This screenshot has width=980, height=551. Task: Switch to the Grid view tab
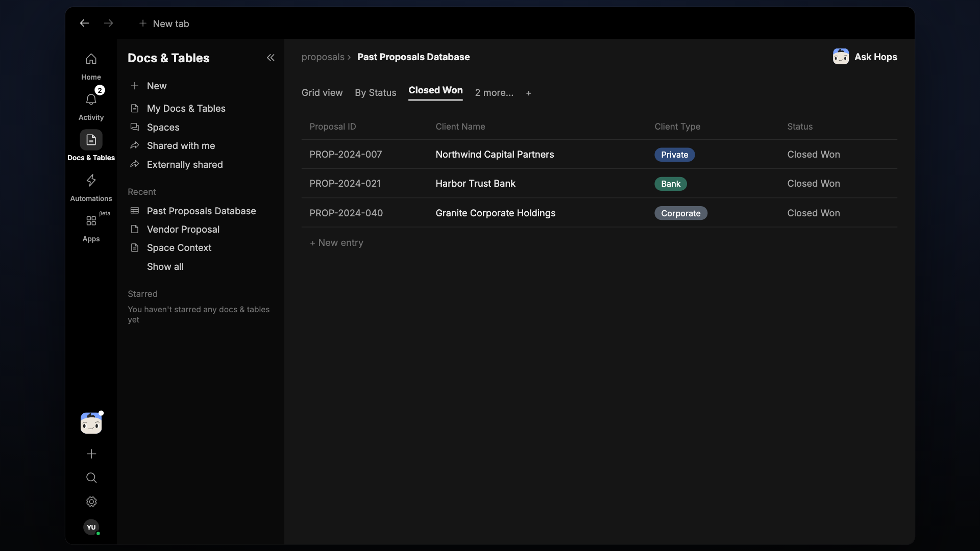coord(322,92)
